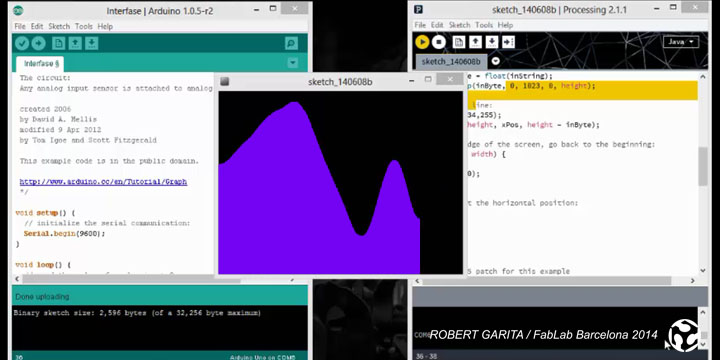The width and height of the screenshot is (720, 360).
Task: Click Save sketch icon in Processing toolbar
Action: 492,42
